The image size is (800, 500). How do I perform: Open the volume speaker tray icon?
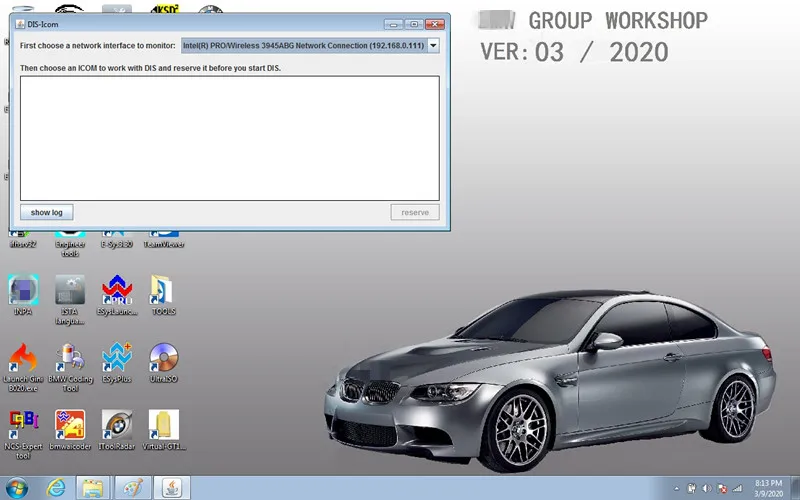[x=707, y=488]
